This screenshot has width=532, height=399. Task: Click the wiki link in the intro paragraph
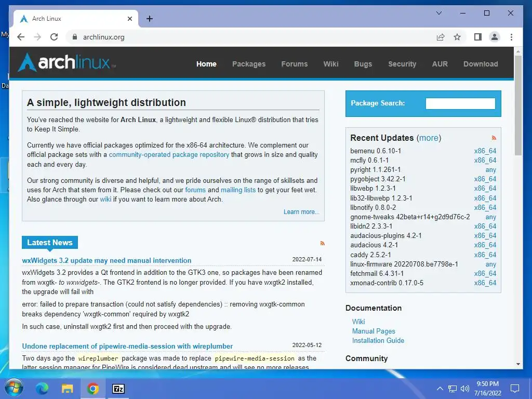click(105, 199)
